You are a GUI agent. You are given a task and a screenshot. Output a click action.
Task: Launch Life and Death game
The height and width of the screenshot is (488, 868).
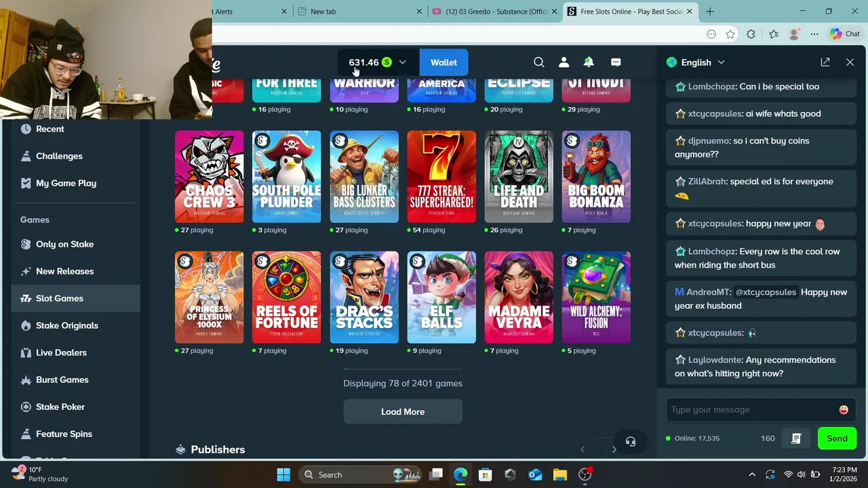tap(519, 176)
